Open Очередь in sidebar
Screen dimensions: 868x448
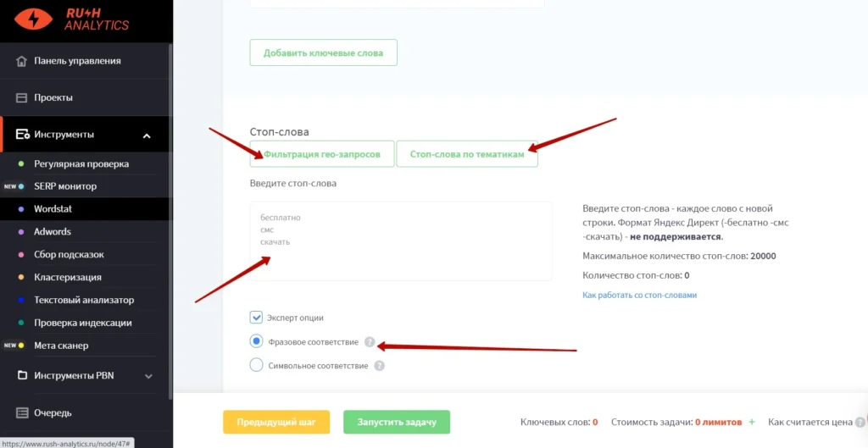click(x=53, y=413)
